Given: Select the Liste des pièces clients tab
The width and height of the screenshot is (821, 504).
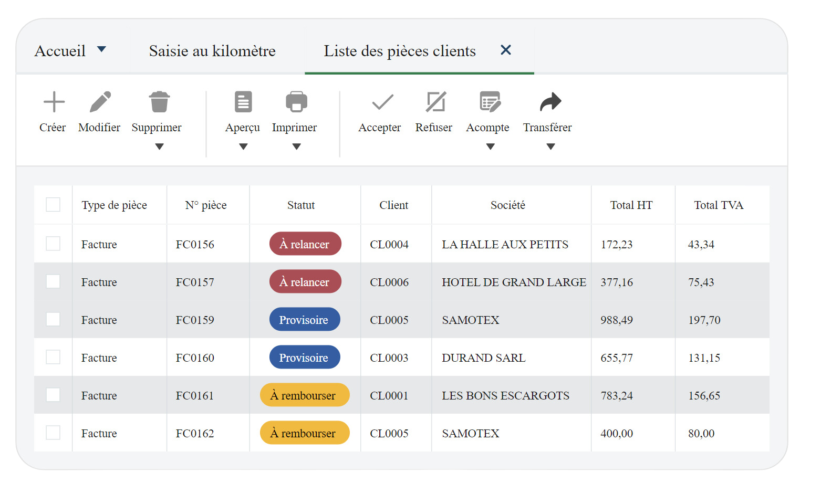Looking at the screenshot, I should [x=400, y=51].
